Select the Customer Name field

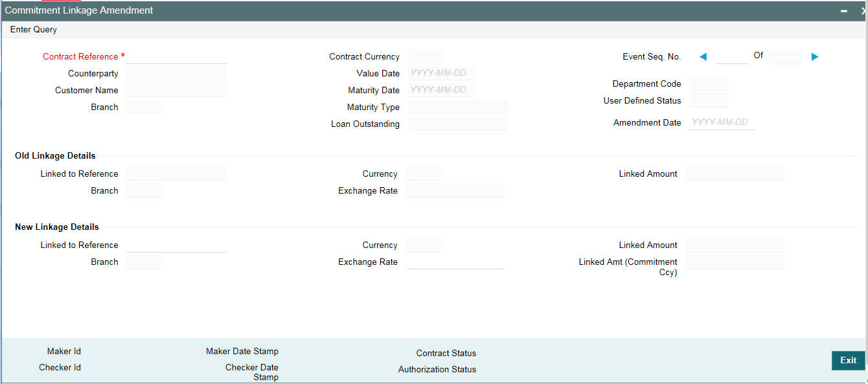177,91
